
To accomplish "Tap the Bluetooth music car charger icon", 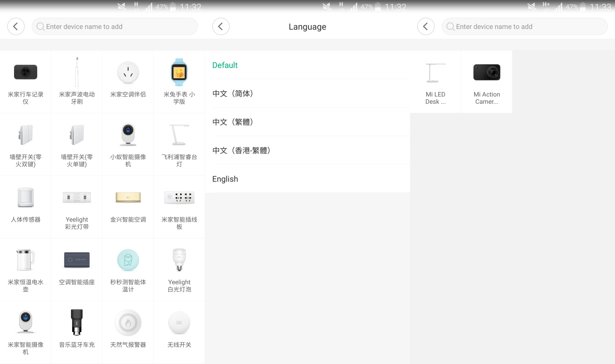I will tap(77, 323).
